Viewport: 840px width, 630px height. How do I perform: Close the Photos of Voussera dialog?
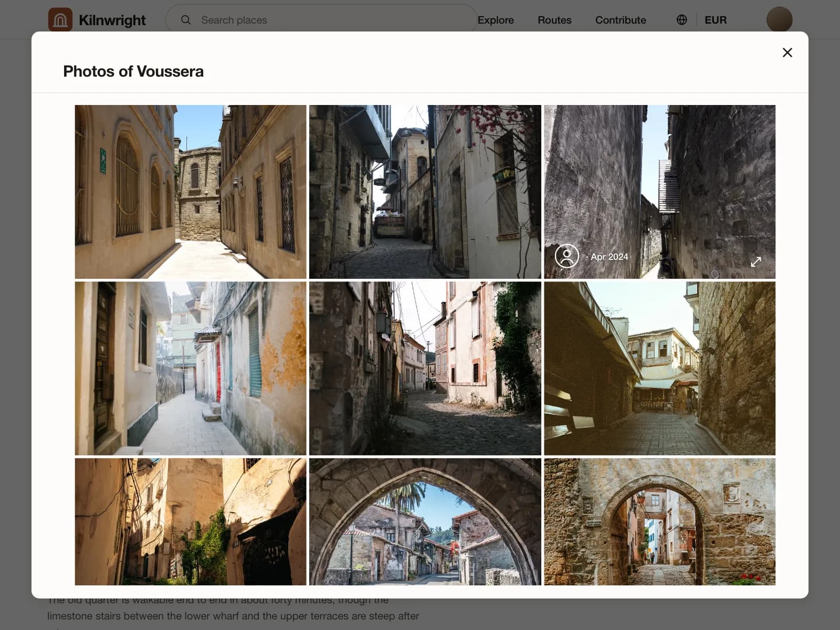click(787, 52)
